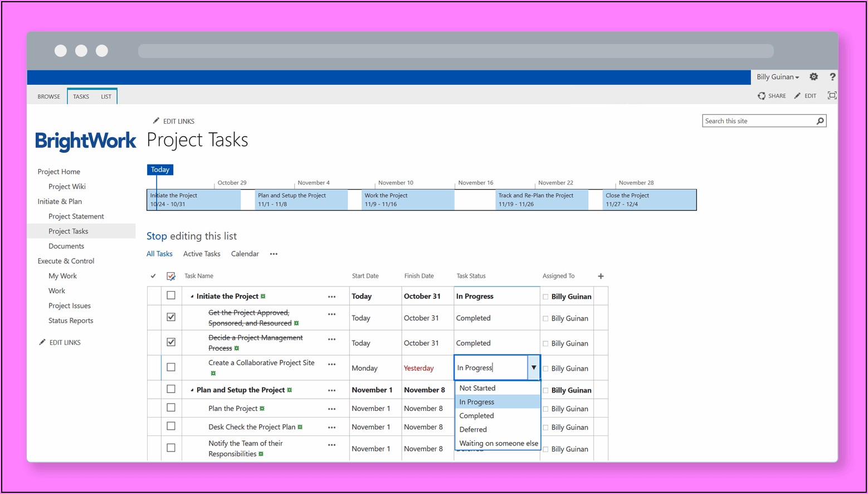The height and width of the screenshot is (494, 868).
Task: Open more views ellipsis next to Calendar
Action: tap(274, 254)
